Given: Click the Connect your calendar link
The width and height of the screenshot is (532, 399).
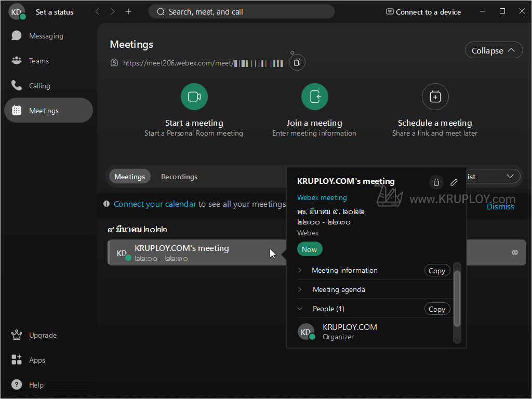Looking at the screenshot, I should tap(155, 204).
